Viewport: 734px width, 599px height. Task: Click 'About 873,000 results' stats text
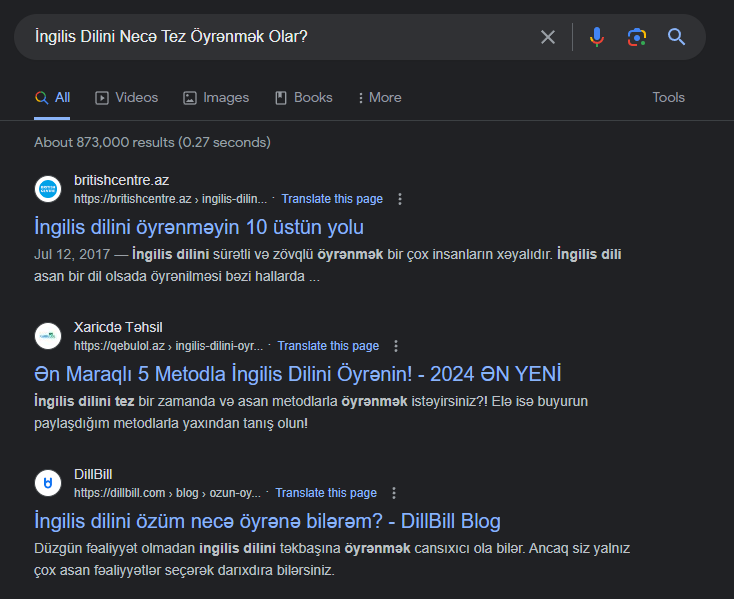152,142
